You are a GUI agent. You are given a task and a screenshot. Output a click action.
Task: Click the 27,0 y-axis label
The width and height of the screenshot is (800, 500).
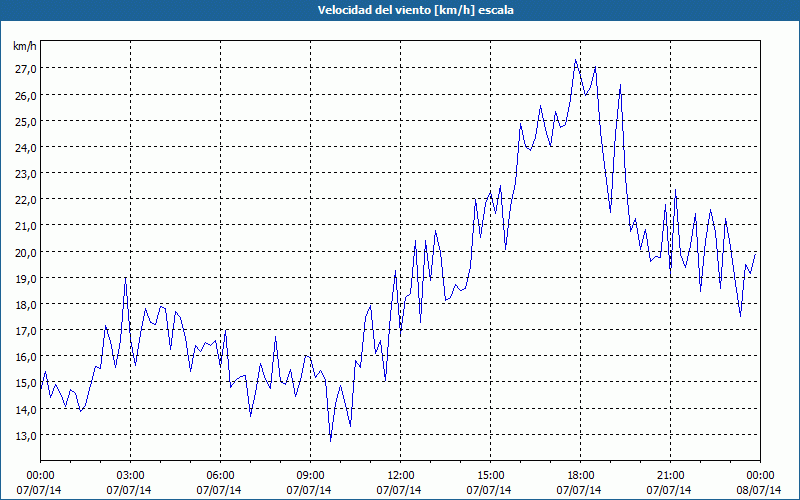coord(25,69)
